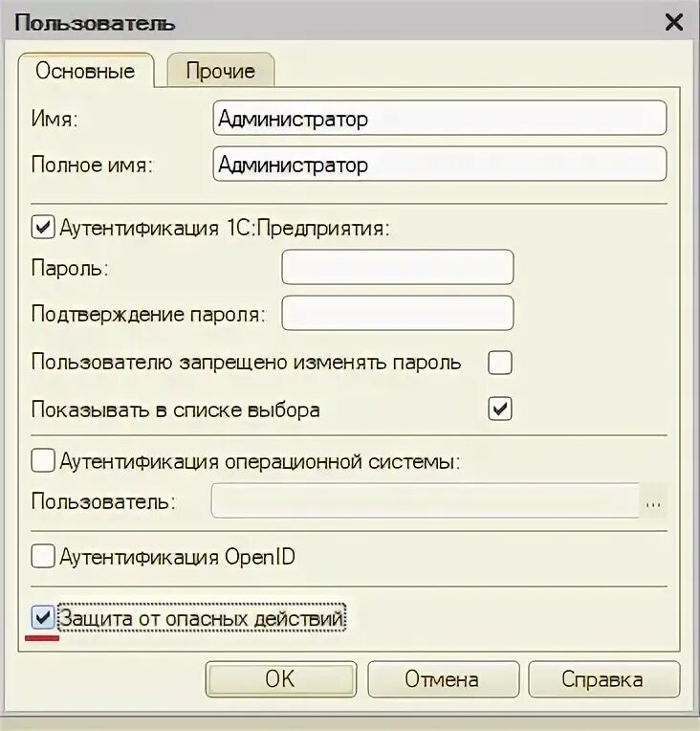Open help via Справка button
The width and height of the screenshot is (700, 731).
(x=602, y=679)
